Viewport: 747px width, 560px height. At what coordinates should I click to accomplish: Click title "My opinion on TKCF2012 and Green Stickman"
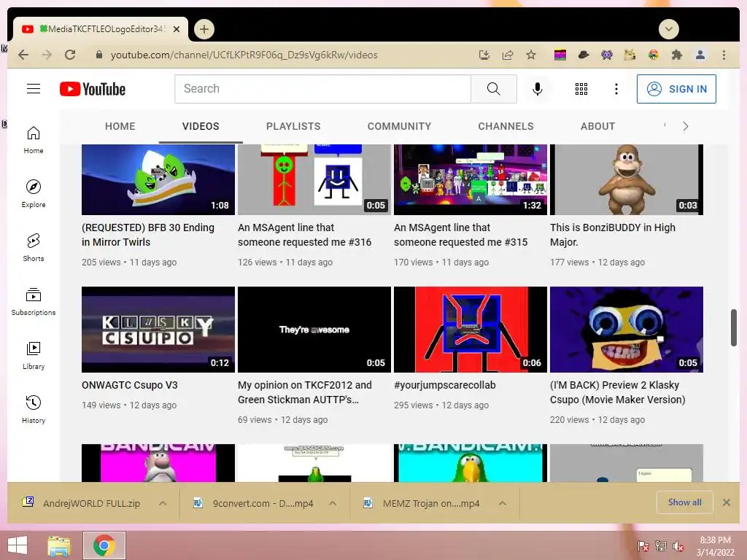305,392
